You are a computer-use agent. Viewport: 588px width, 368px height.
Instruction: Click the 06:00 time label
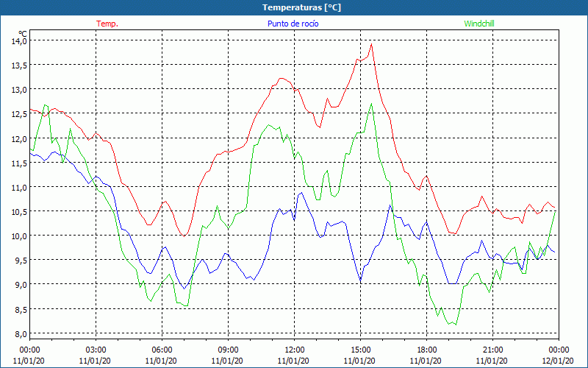tap(162, 350)
